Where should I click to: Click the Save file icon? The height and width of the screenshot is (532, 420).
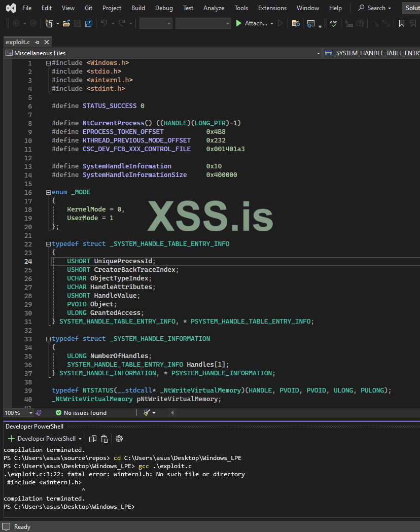(x=78, y=23)
